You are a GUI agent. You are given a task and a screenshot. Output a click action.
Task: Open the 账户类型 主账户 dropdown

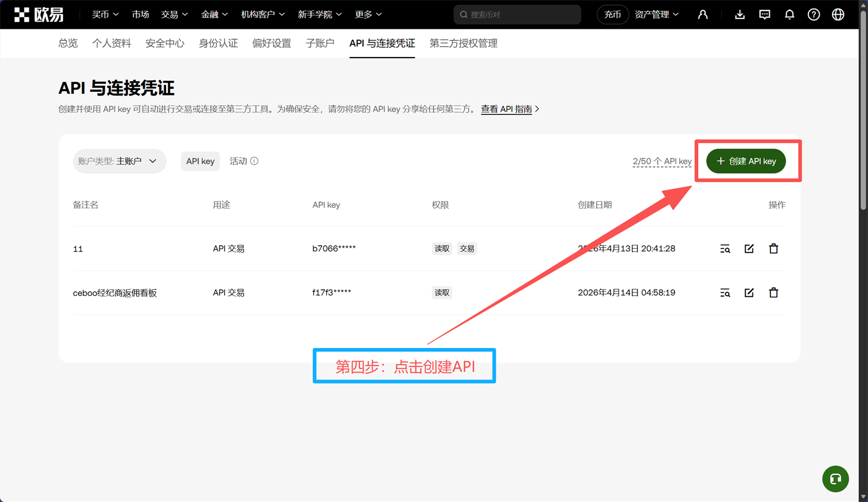[x=119, y=161]
